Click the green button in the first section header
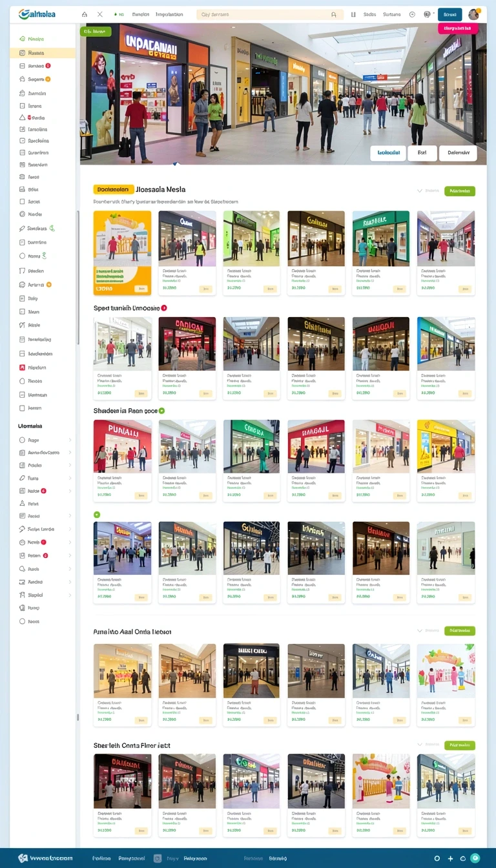 460,191
